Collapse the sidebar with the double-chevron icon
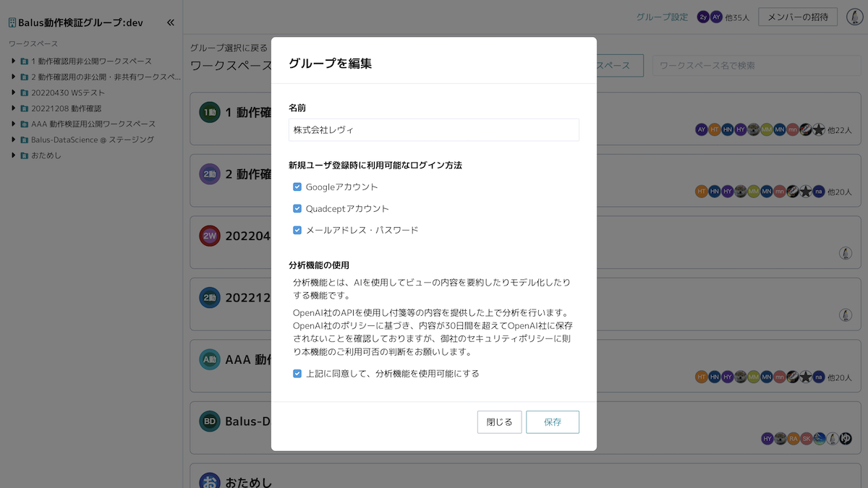Screen dimensions: 868x488 (171, 22)
